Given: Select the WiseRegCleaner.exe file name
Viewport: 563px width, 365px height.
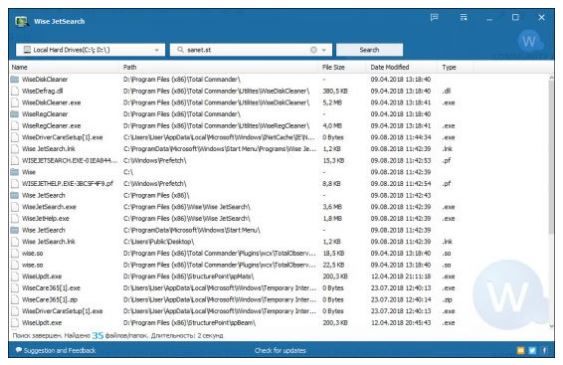Looking at the screenshot, I should click(x=51, y=126).
